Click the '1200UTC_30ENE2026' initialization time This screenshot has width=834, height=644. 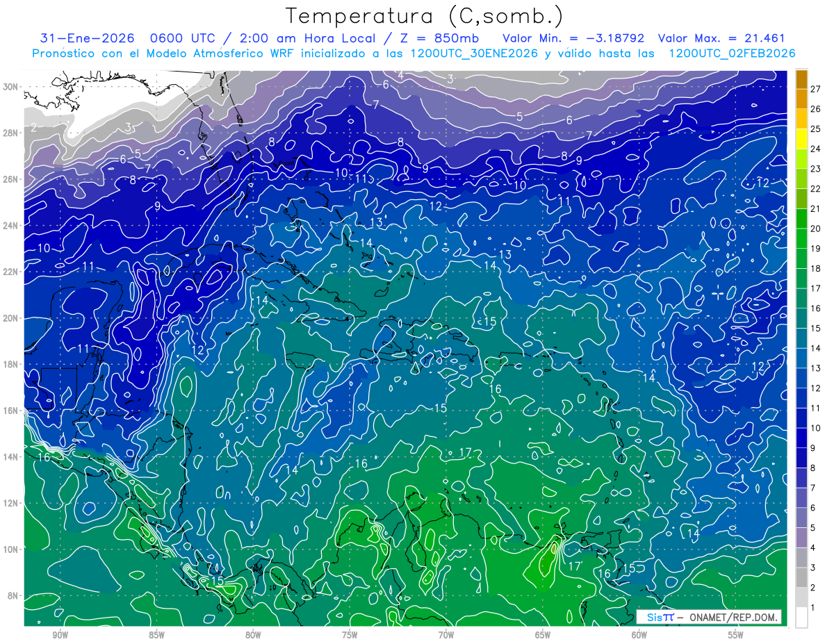click(474, 53)
